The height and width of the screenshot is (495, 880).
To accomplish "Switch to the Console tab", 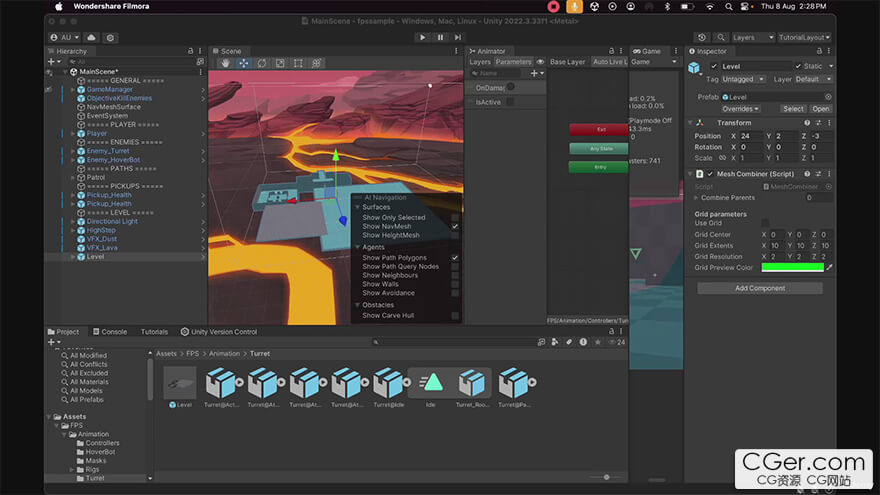I will pyautogui.click(x=109, y=332).
